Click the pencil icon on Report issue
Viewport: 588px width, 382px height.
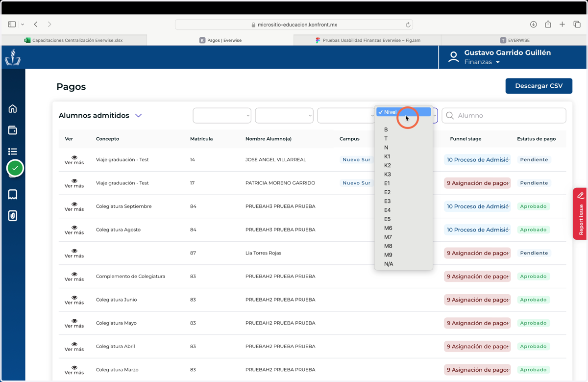tap(581, 195)
